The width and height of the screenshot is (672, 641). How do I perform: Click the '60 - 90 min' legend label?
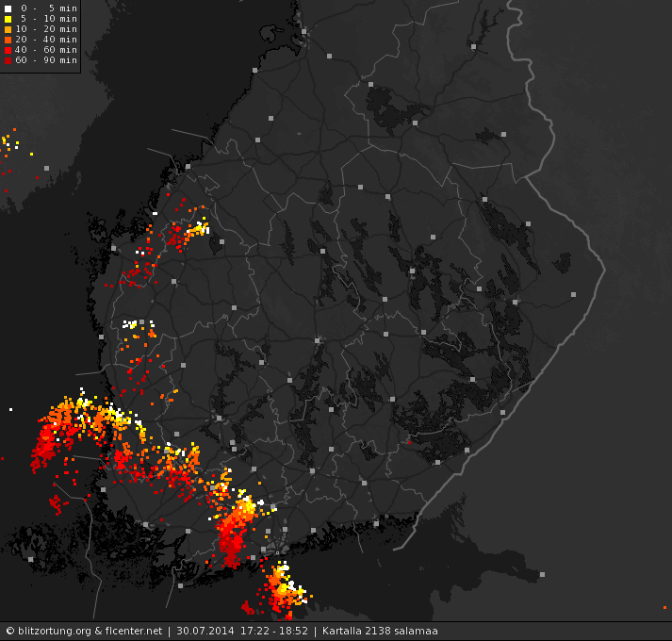[x=46, y=60]
